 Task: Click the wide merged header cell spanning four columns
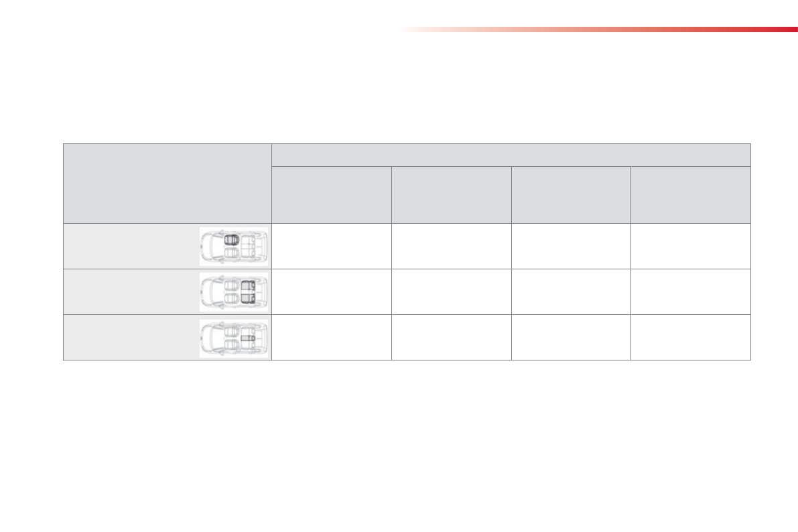511,155
